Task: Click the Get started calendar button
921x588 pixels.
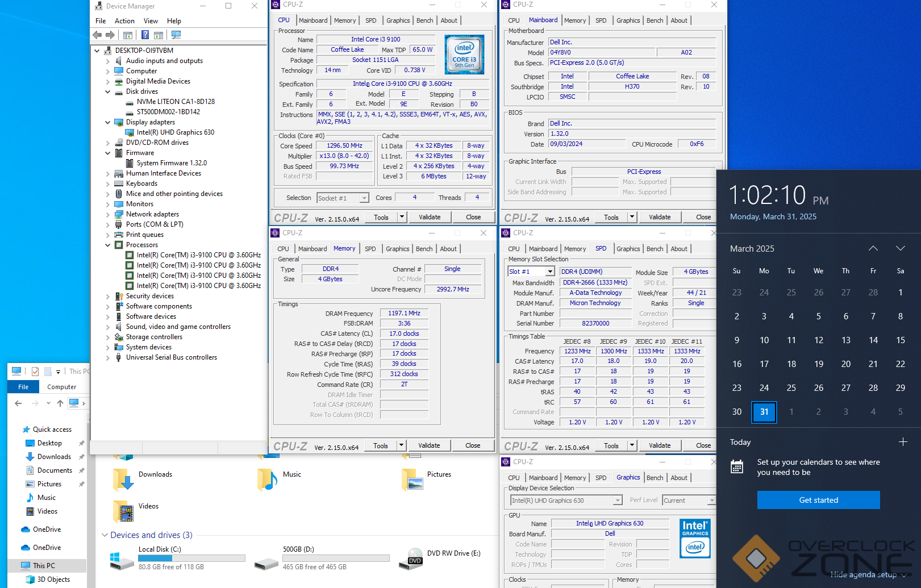Action: (x=818, y=500)
